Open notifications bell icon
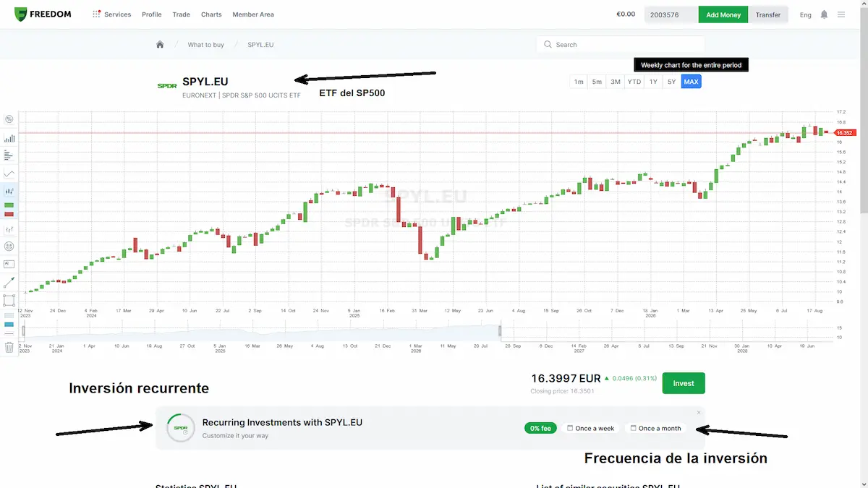 coord(824,14)
